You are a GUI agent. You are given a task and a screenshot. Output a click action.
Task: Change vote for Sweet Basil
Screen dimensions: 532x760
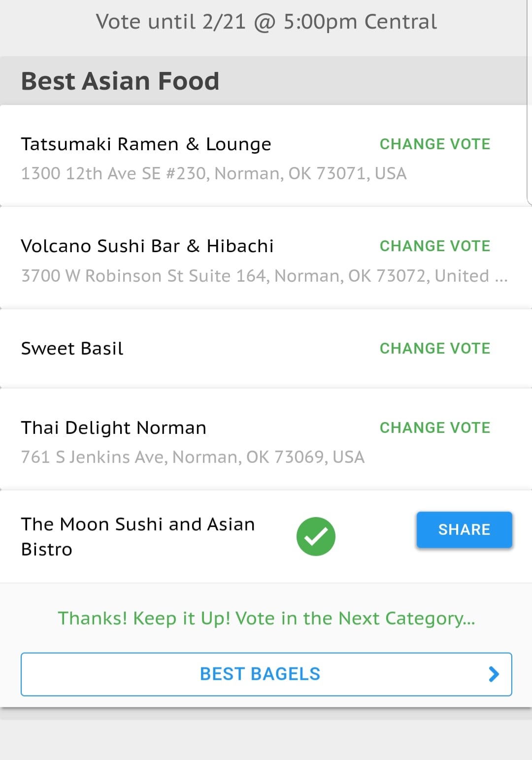[435, 348]
